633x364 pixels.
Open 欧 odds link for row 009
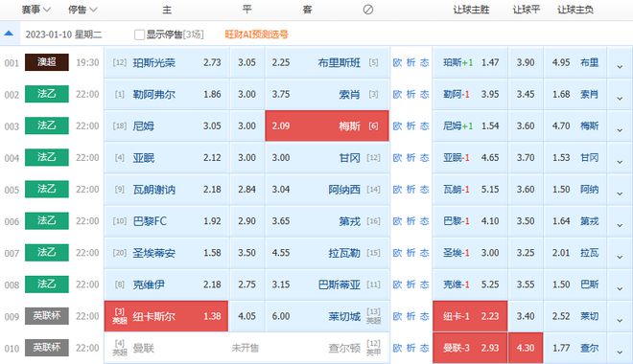(x=397, y=316)
